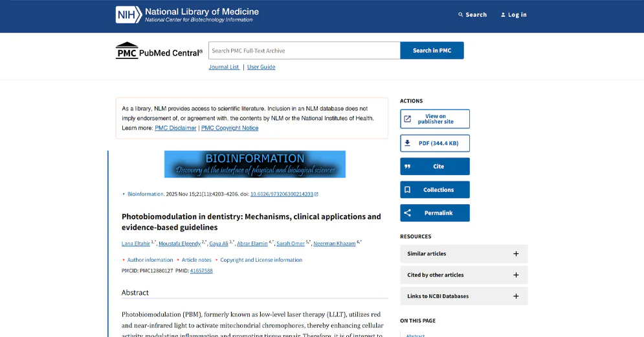The width and height of the screenshot is (644, 337).
Task: Open the DOI link 10.6026/973206300214203
Action: (x=282, y=194)
